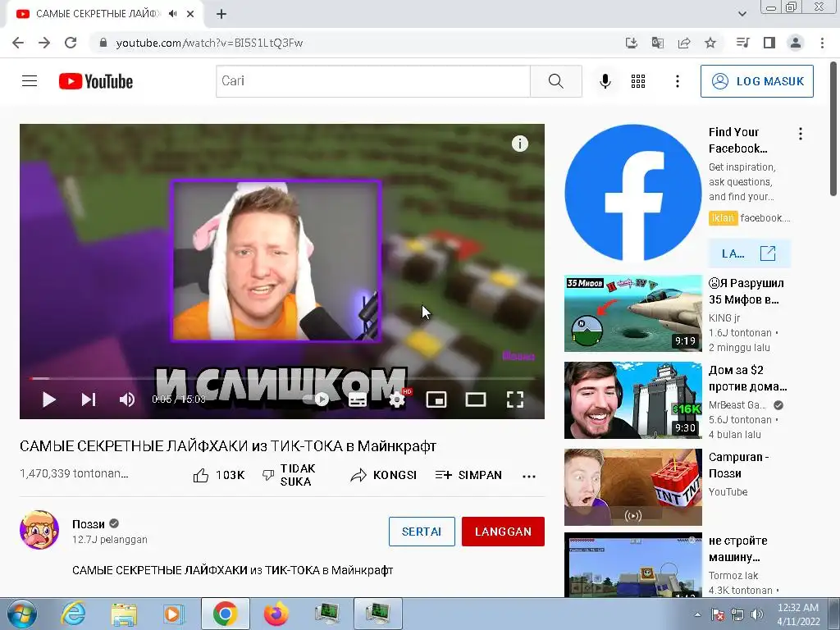Go back in browser
Viewport: 840px width, 630px height.
point(18,43)
